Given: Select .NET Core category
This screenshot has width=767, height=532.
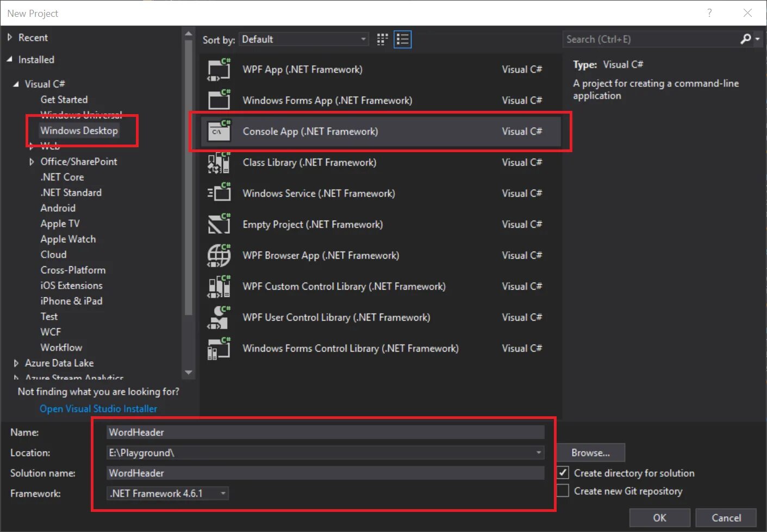Looking at the screenshot, I should click(62, 177).
